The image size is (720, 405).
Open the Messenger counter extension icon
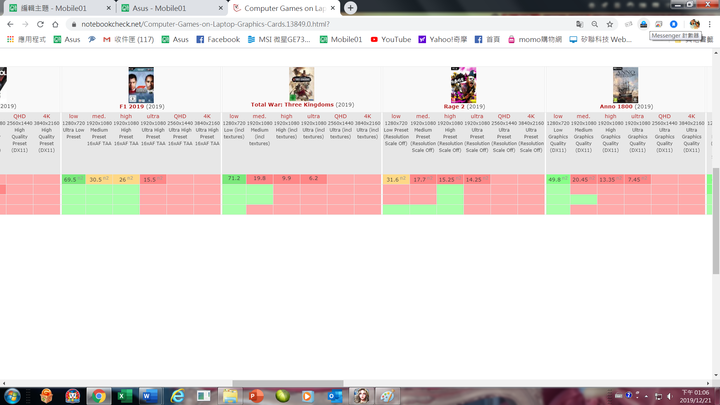point(643,24)
